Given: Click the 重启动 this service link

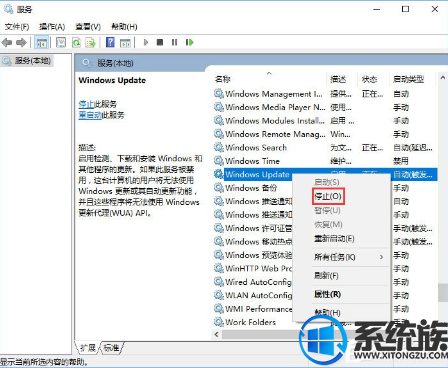Looking at the screenshot, I should [x=90, y=115].
